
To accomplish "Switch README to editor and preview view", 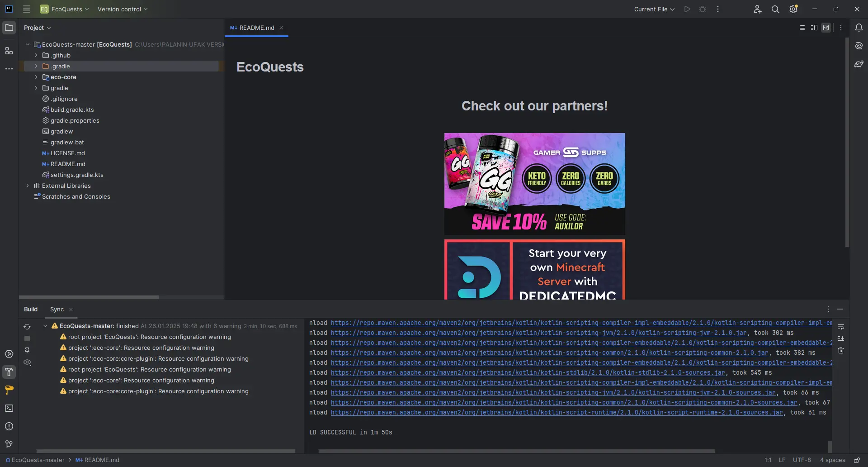I will click(x=814, y=28).
